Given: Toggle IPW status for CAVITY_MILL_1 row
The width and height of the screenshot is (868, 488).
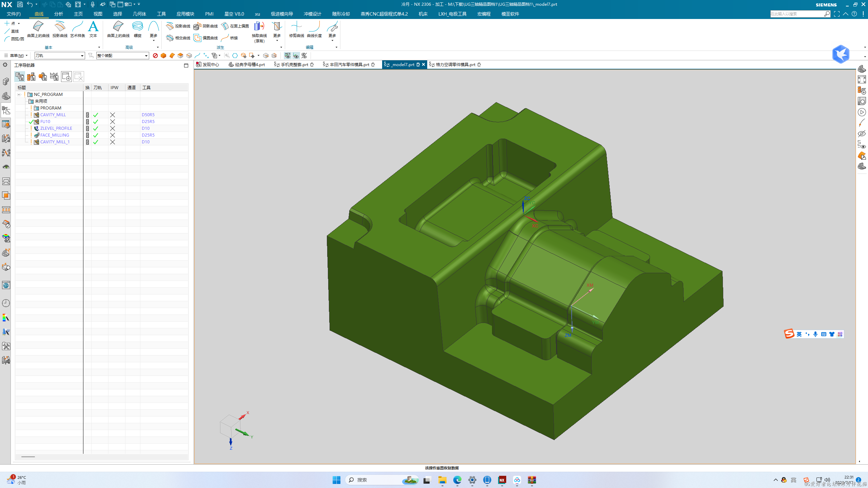Looking at the screenshot, I should [113, 142].
